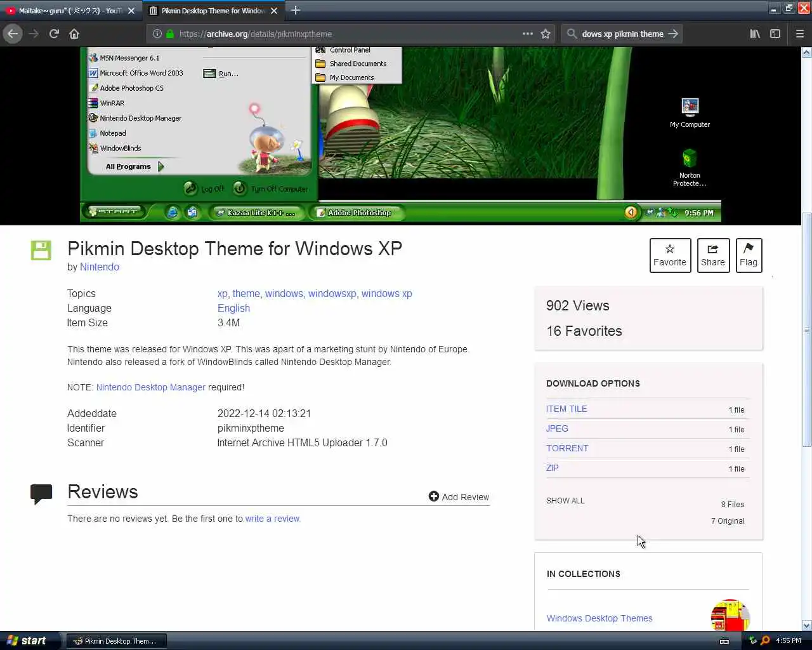This screenshot has width=812, height=650.
Task: Close the Pikmin Desktop Theme tab
Action: [274, 11]
